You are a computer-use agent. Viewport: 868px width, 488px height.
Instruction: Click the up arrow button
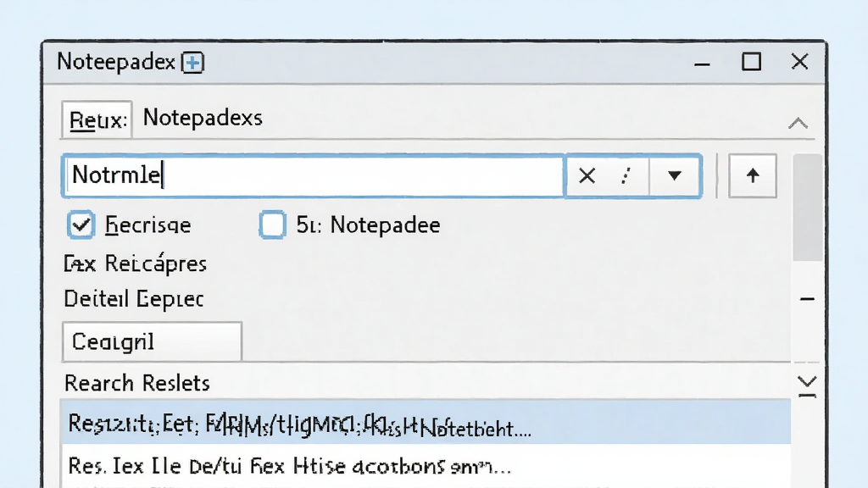pyautogui.click(x=753, y=176)
